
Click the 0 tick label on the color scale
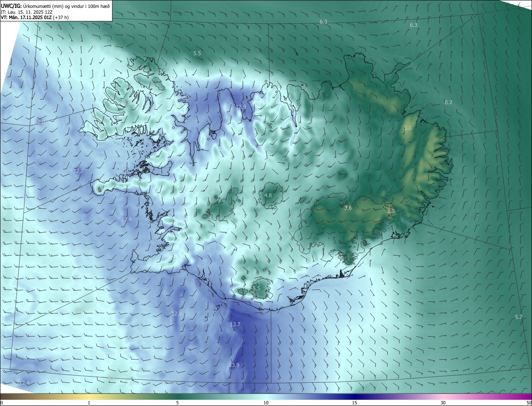pos(2,403)
